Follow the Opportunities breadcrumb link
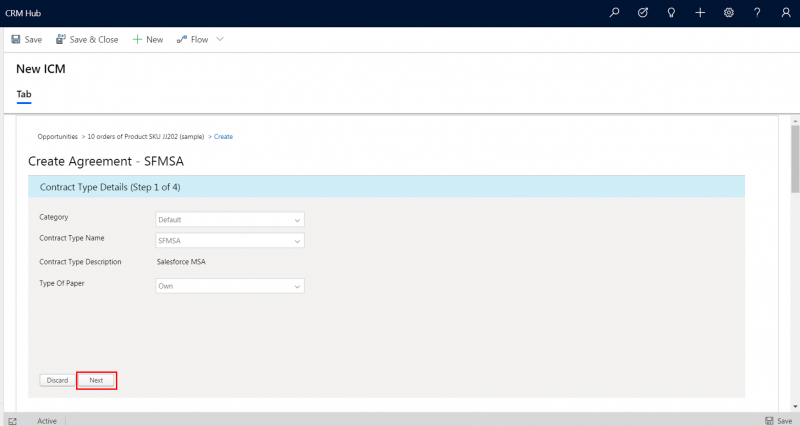 (57, 136)
